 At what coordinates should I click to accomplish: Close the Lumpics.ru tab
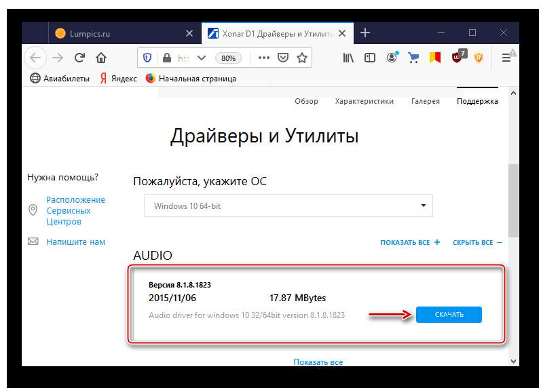(189, 33)
